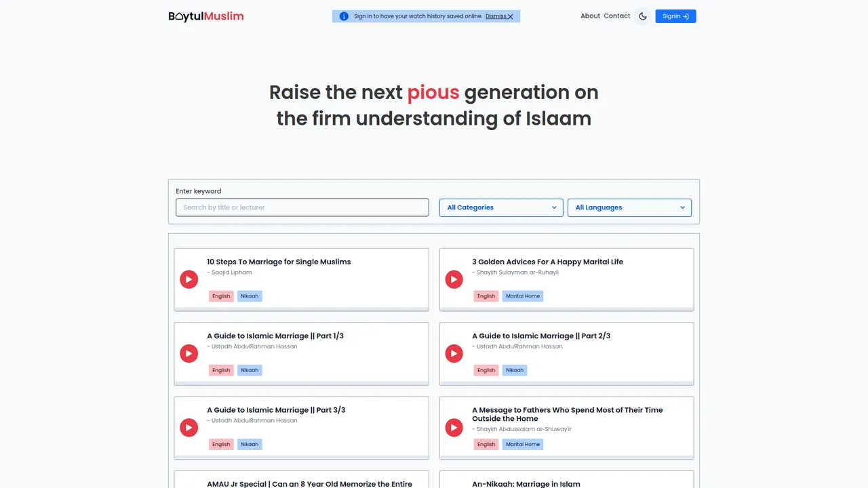Play "10 Steps To Marriage for Single Muslims"

[189, 279]
